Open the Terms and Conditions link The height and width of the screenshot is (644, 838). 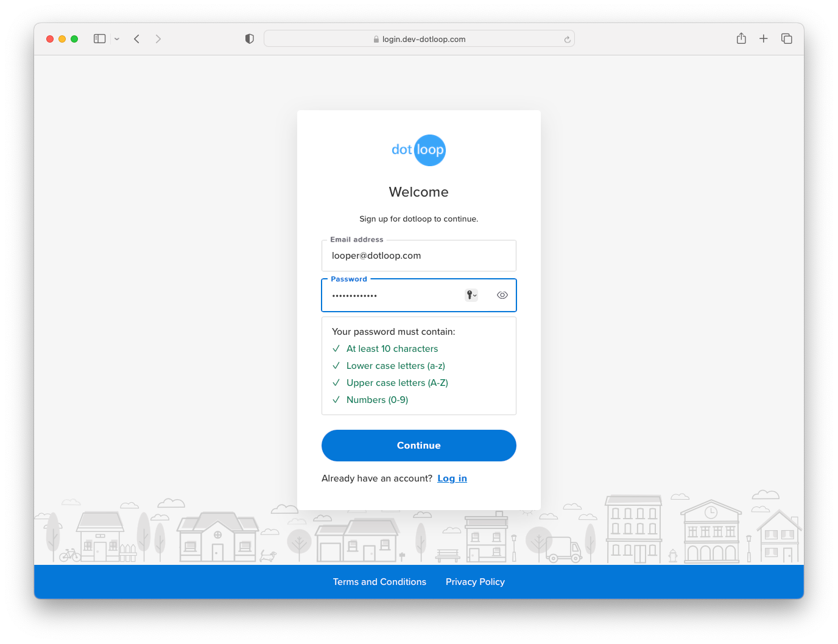click(x=379, y=582)
